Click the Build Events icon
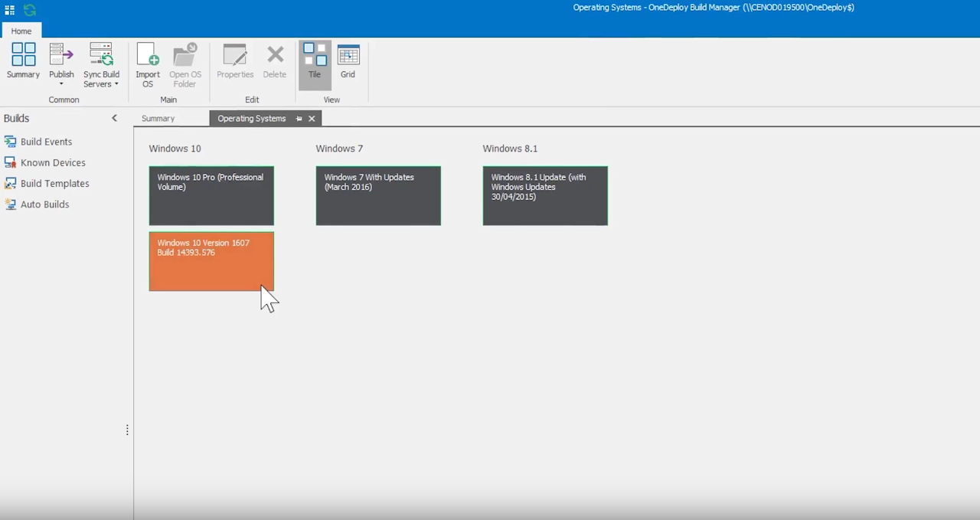This screenshot has width=980, height=520. click(x=10, y=142)
